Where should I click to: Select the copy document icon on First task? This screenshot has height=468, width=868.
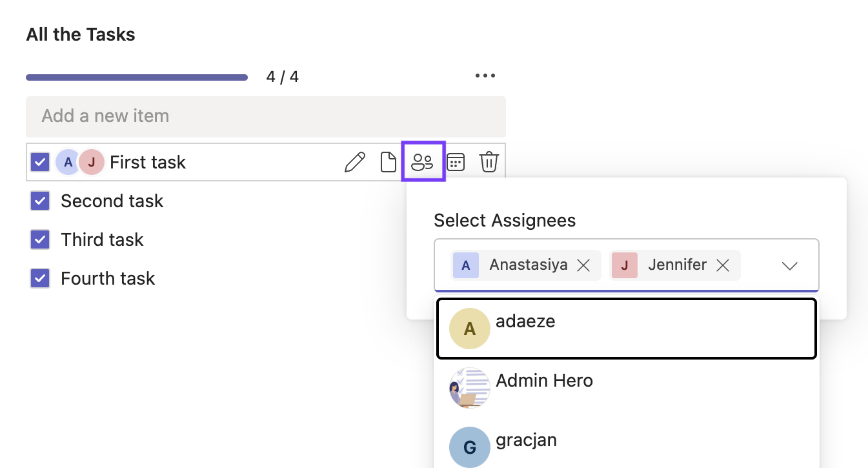(389, 162)
